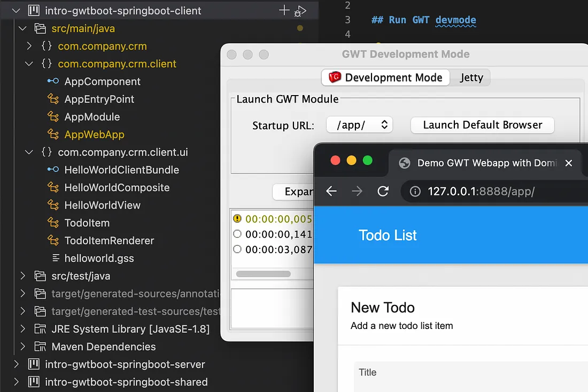Screen dimensions: 588x392
Task: Click the globe favicon on the browser tab
Action: (x=404, y=163)
